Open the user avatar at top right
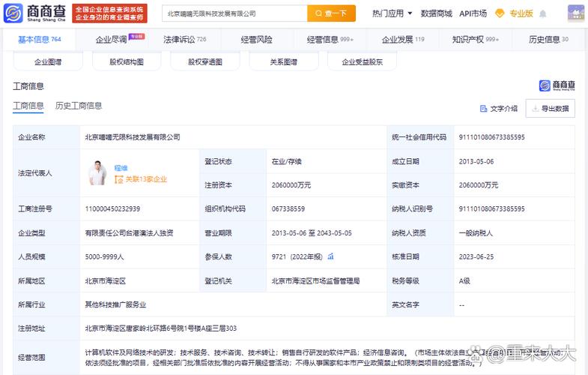588x375 pixels. click(576, 13)
